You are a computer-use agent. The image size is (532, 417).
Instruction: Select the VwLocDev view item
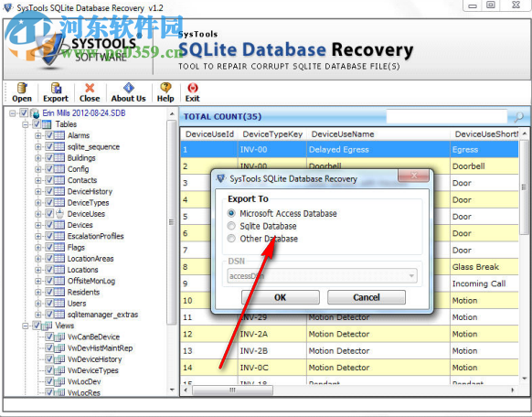84,381
